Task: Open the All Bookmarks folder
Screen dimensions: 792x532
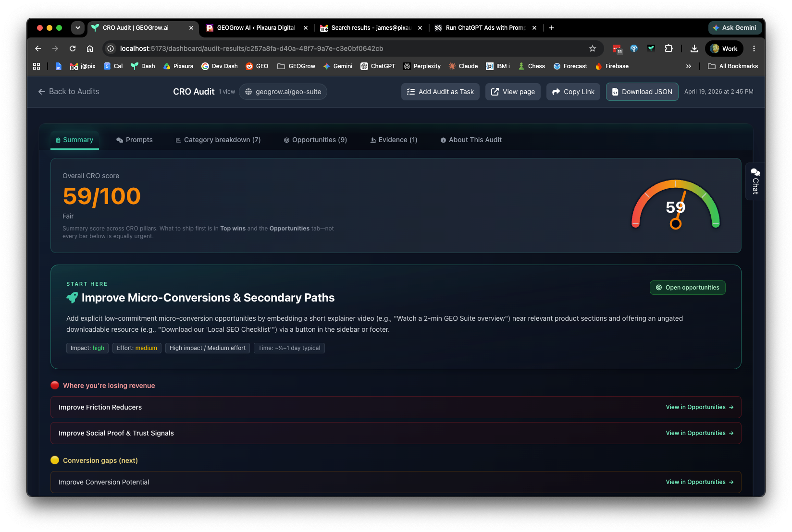Action: (733, 66)
